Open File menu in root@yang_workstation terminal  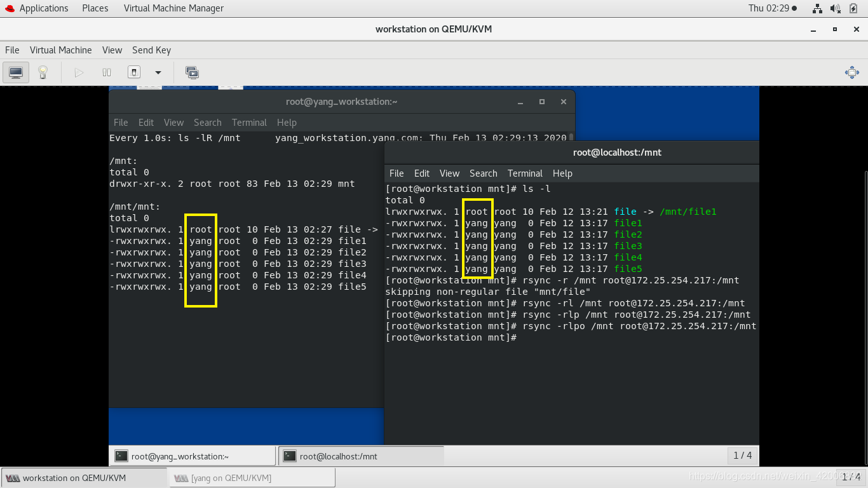pyautogui.click(x=121, y=123)
